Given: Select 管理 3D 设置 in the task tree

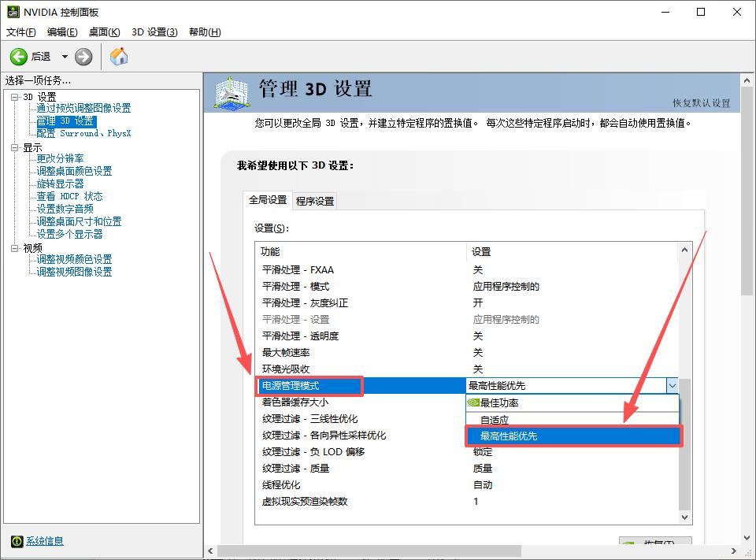Looking at the screenshot, I should (66, 121).
